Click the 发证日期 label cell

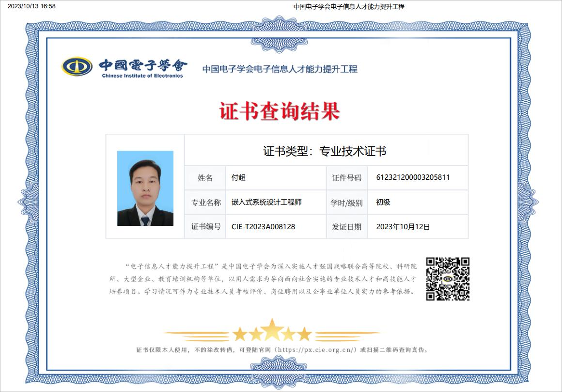click(346, 227)
